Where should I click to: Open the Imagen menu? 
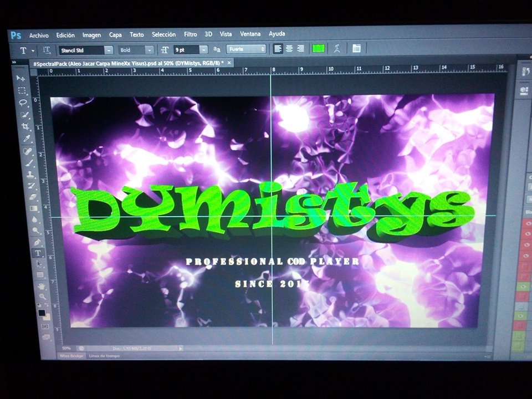coord(91,35)
